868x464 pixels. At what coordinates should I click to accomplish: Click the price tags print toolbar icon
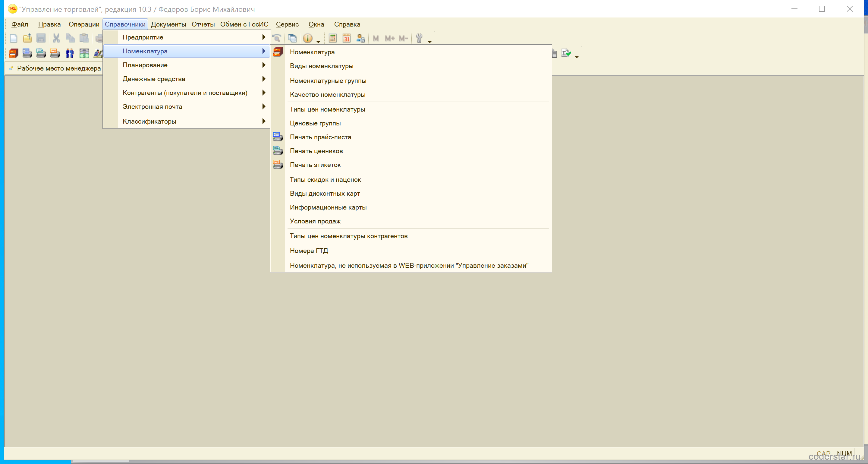pyautogui.click(x=41, y=53)
